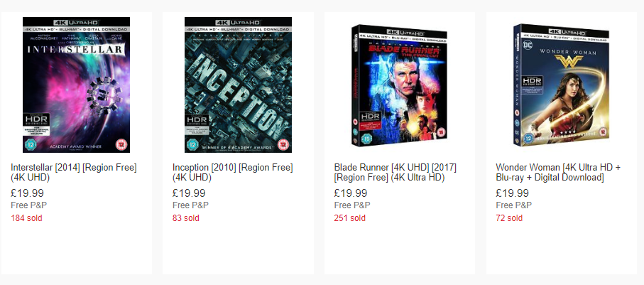
Task: Click the DC logo on Wonder Woman cover
Action: 528,45
